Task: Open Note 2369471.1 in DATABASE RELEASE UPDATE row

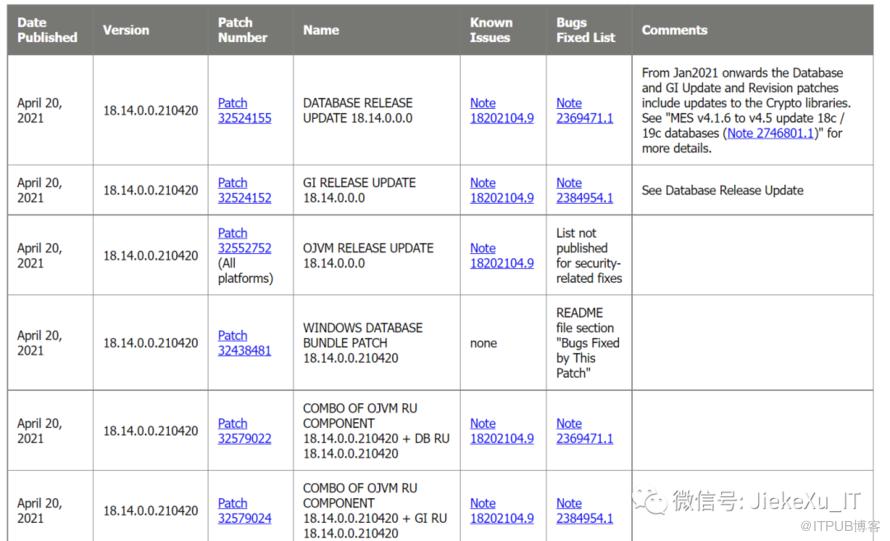Action: coord(585,111)
